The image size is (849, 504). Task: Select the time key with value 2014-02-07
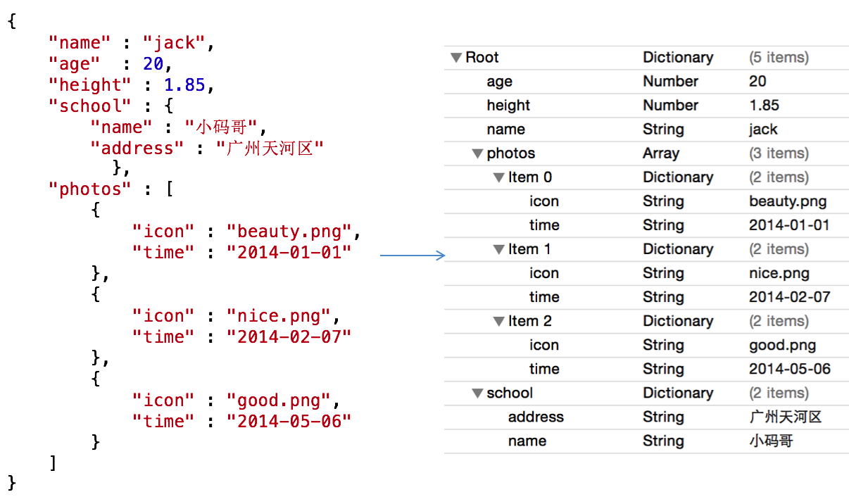(x=544, y=297)
